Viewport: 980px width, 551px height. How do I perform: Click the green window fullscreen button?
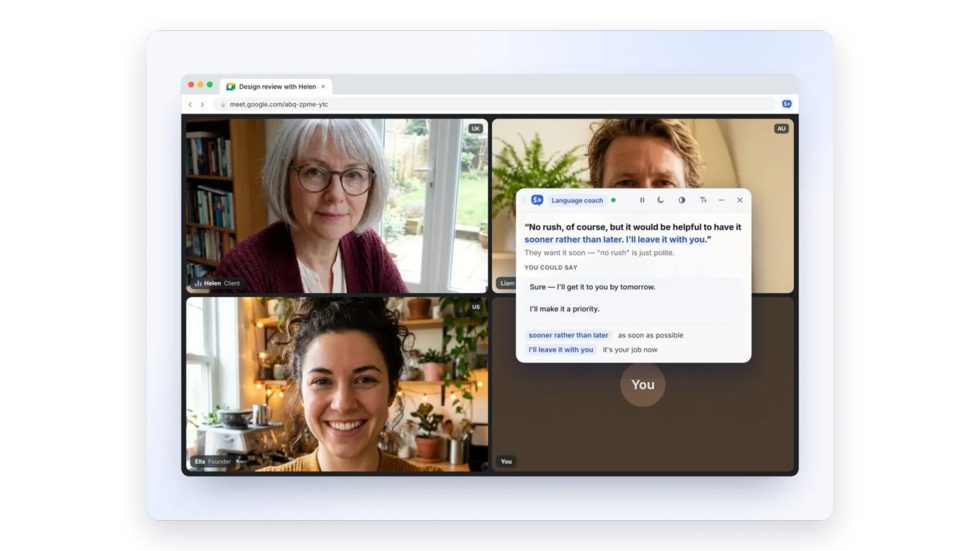[210, 85]
